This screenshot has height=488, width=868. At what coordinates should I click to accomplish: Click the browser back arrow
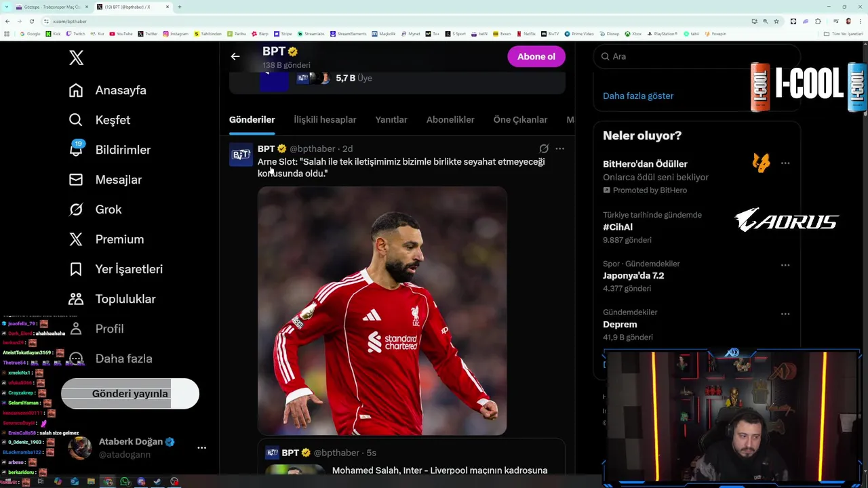[x=7, y=21]
